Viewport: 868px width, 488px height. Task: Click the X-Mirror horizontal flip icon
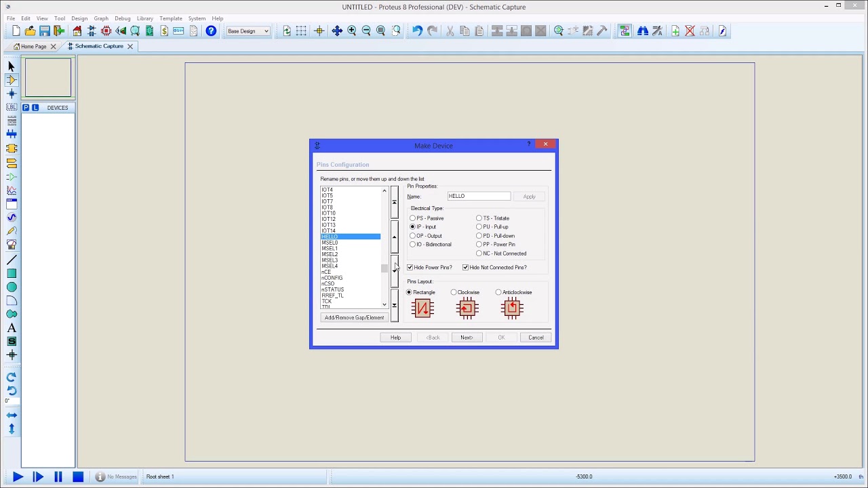tap(12, 415)
